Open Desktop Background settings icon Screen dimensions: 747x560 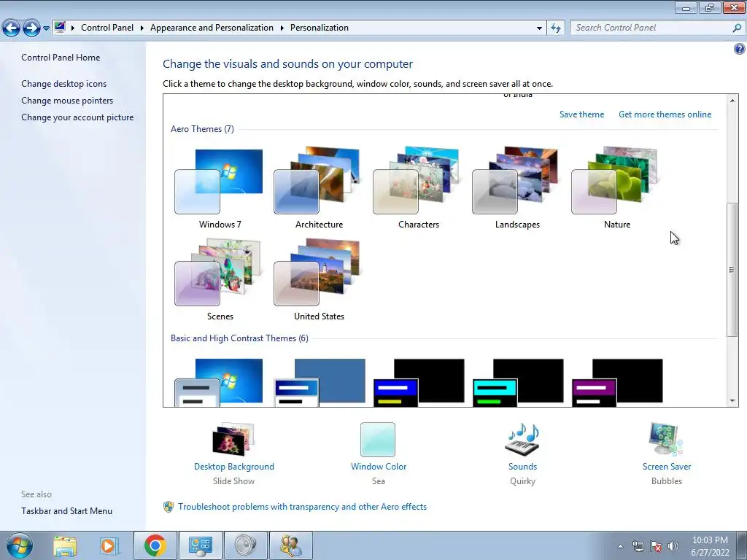point(233,439)
